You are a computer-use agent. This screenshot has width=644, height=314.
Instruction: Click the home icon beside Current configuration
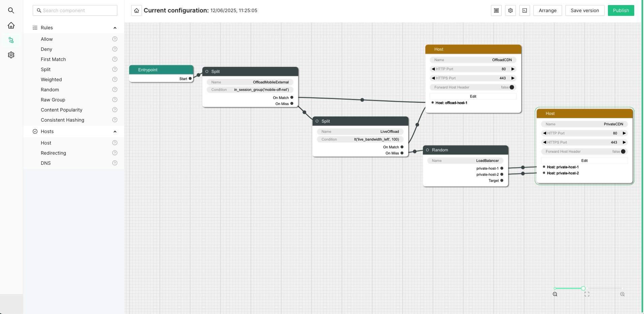pos(137,10)
